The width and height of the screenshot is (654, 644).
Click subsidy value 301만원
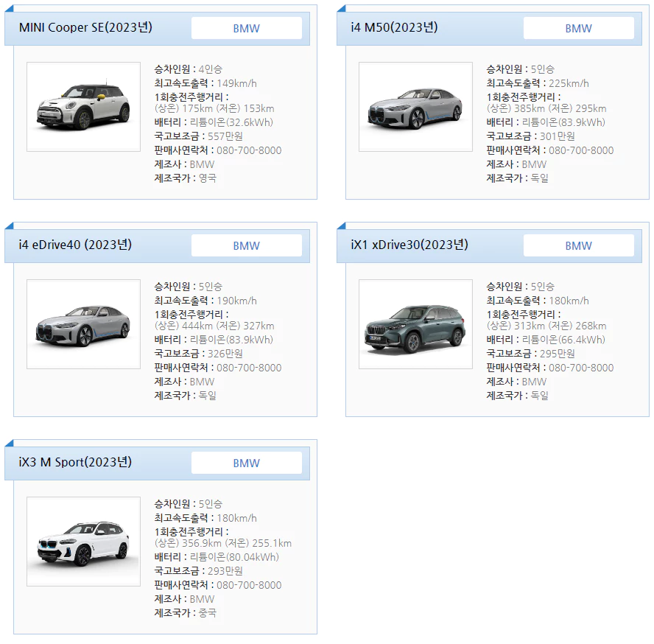(x=558, y=136)
